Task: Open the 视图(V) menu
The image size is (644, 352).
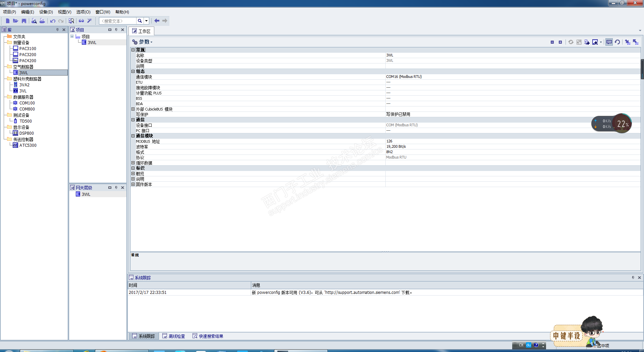Action: [x=64, y=12]
